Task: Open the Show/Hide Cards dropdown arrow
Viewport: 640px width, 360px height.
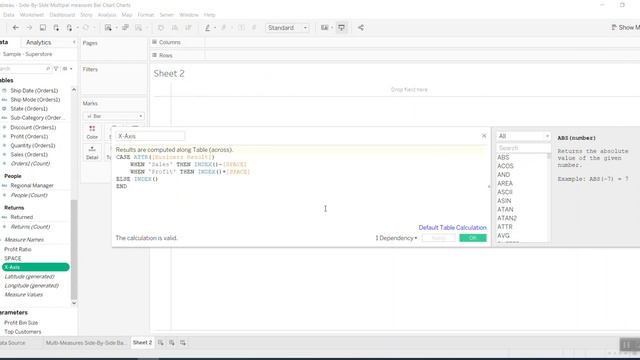Action: [x=332, y=28]
